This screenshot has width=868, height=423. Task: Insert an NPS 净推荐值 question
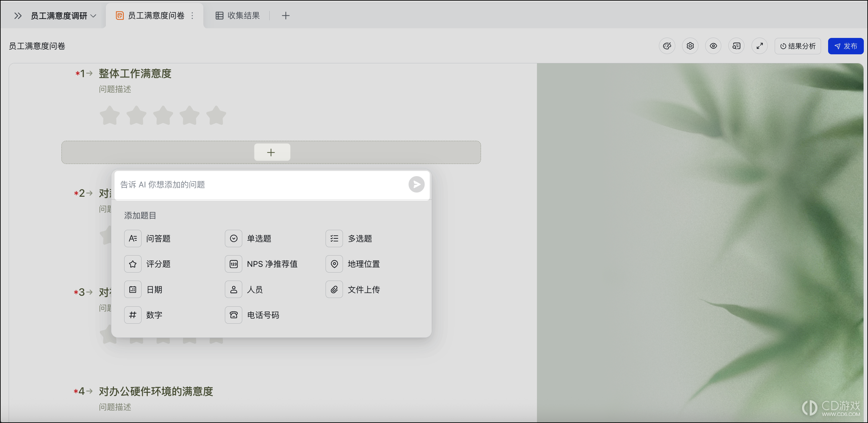click(262, 264)
